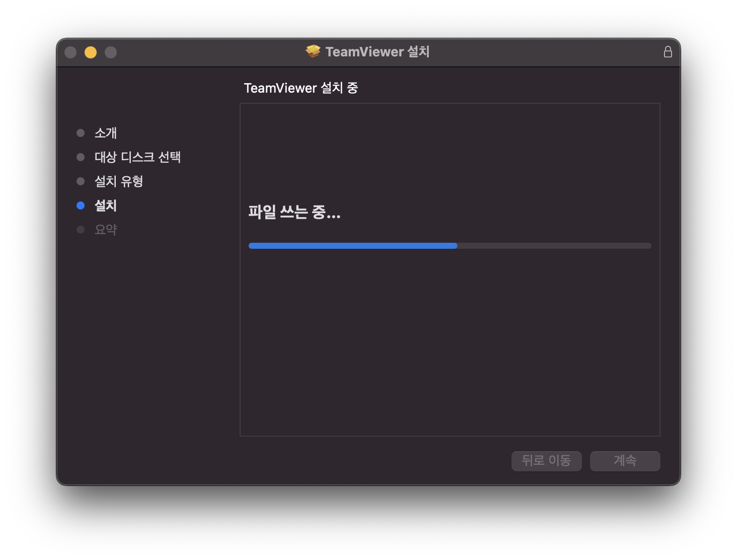Click the gray bullet beside 소개

tap(81, 132)
